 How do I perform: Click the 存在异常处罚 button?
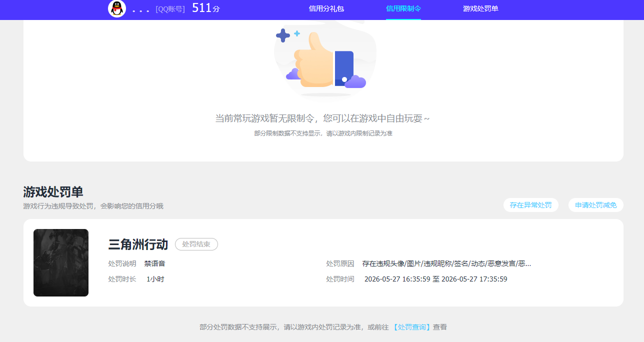(531, 205)
